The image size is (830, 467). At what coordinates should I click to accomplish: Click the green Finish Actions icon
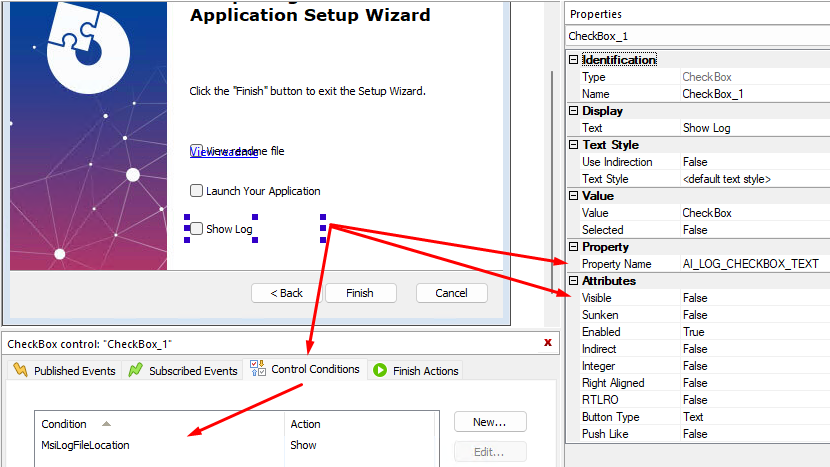point(380,371)
